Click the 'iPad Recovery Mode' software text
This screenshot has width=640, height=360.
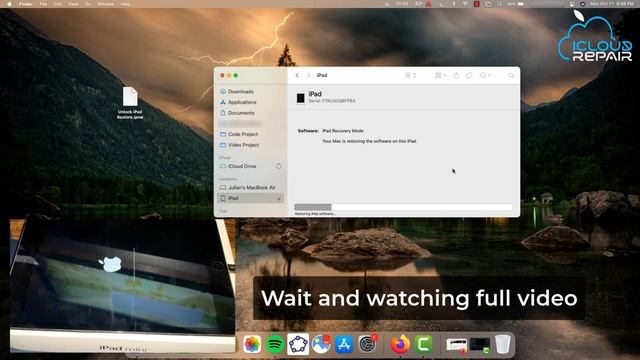pos(343,131)
